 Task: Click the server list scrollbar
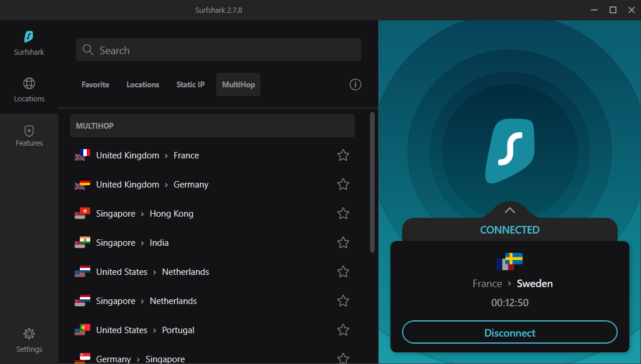[x=372, y=182]
